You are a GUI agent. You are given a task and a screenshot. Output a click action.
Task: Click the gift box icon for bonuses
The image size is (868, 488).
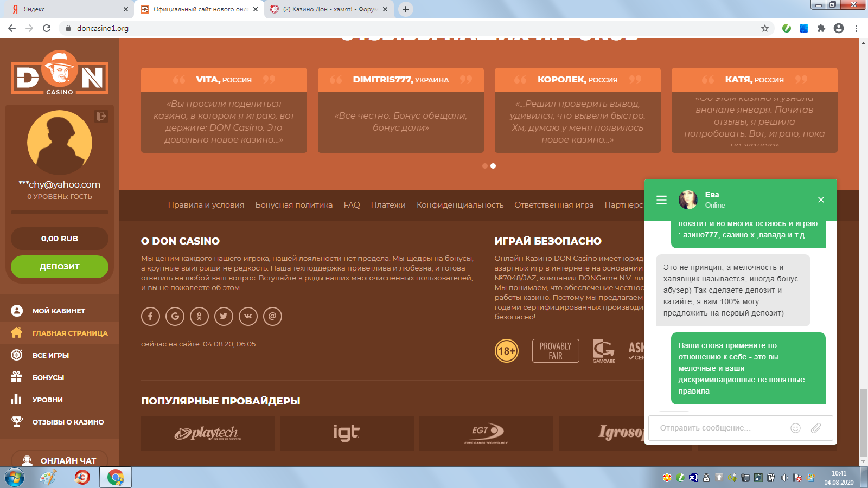tap(17, 377)
